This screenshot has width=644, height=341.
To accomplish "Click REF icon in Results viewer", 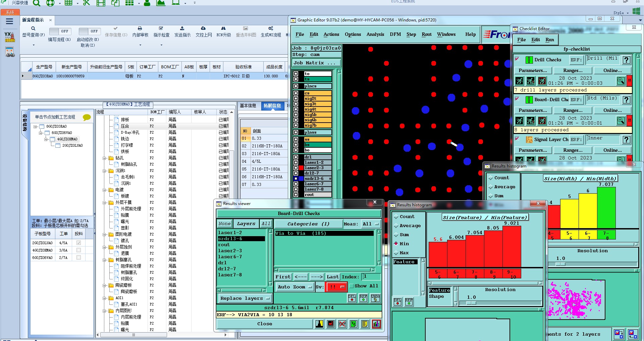I will point(363,298).
